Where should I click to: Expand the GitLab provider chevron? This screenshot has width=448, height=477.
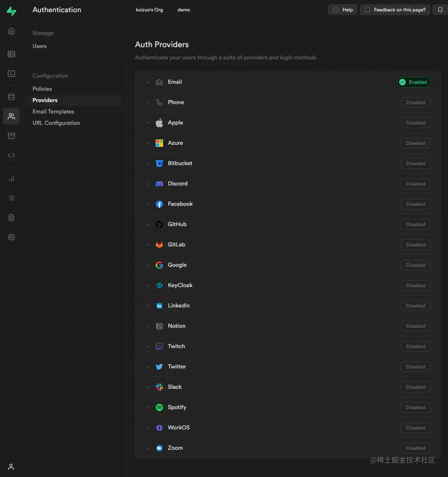(x=148, y=245)
